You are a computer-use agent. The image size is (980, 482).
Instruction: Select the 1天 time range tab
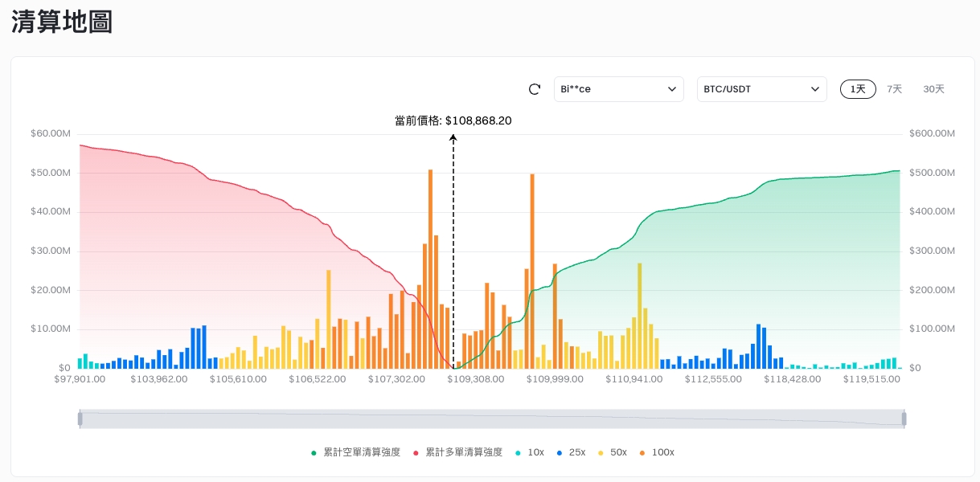(858, 89)
